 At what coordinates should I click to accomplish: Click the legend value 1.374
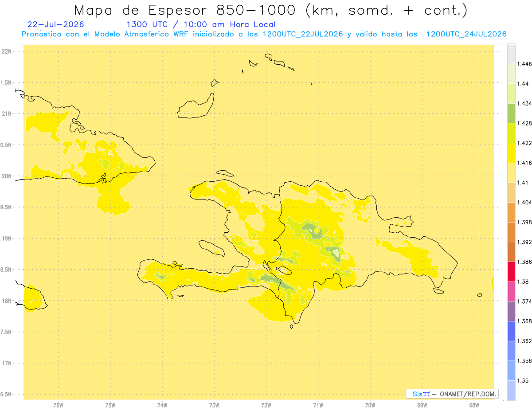tap(525, 301)
